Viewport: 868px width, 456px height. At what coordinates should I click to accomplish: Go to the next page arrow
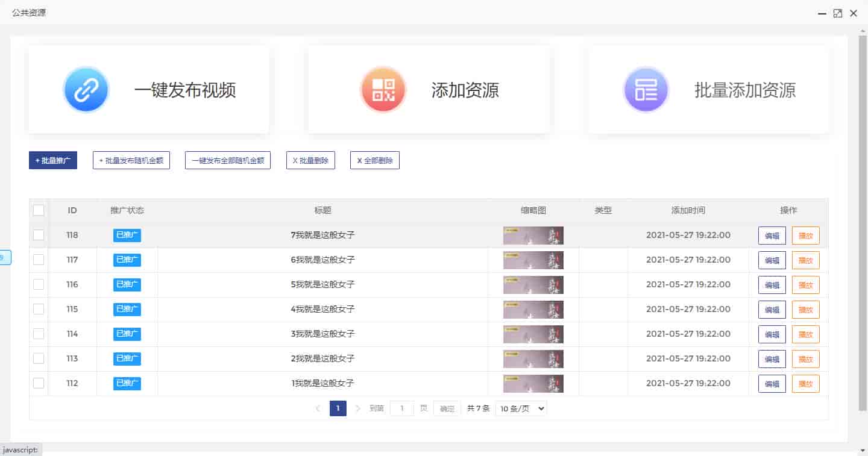358,408
